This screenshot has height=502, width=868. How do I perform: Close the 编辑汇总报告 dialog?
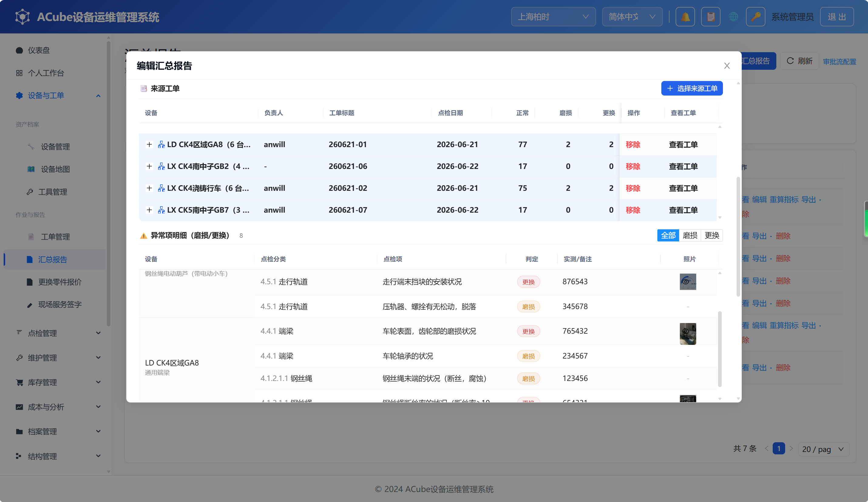point(727,66)
